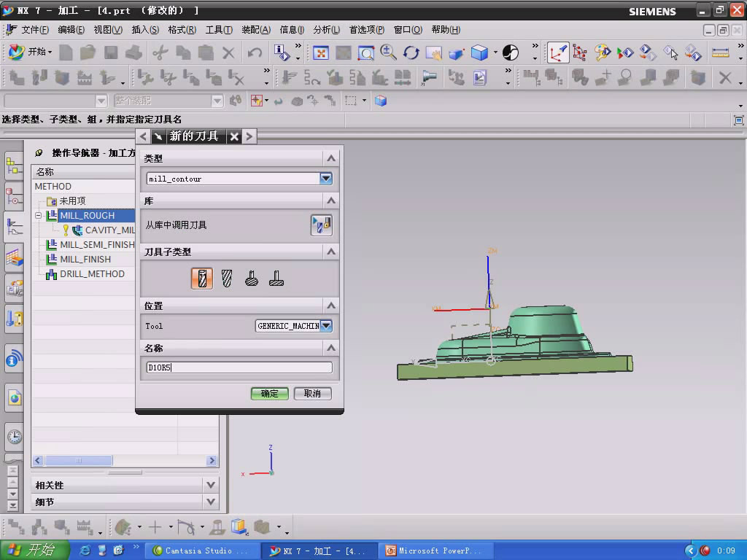Click the 取消 button in the dialog
This screenshot has height=560, width=747.
tap(312, 393)
